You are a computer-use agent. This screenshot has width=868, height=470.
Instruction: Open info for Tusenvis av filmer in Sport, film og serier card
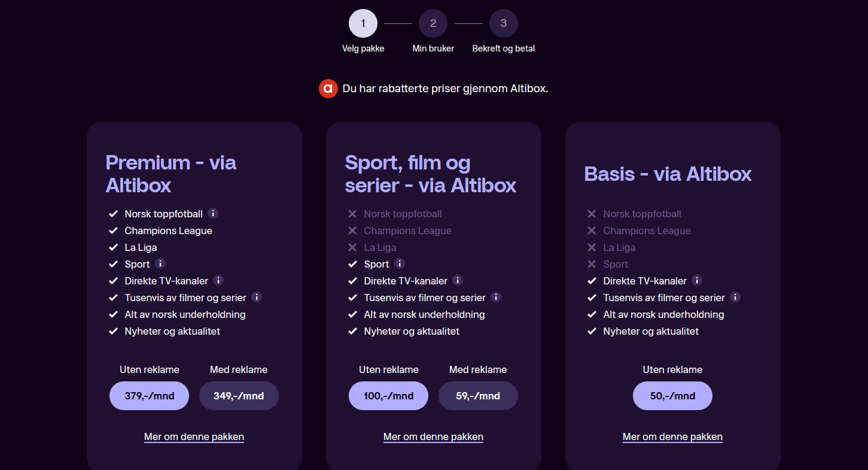coord(496,297)
